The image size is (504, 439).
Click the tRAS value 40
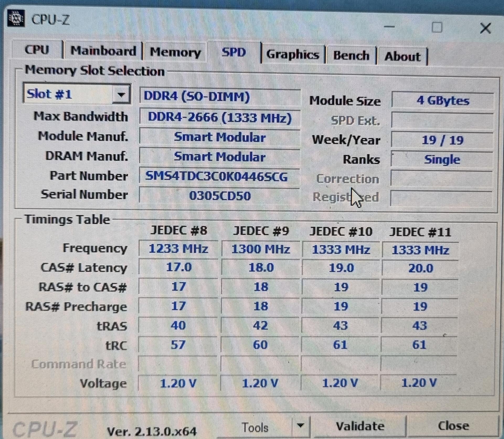coord(178,326)
